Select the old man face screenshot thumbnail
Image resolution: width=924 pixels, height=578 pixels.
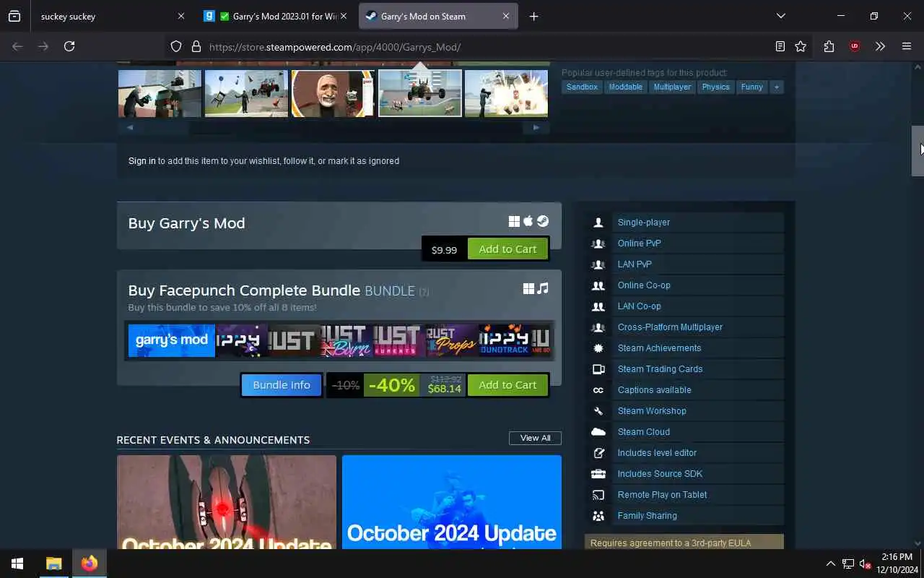[x=333, y=93]
